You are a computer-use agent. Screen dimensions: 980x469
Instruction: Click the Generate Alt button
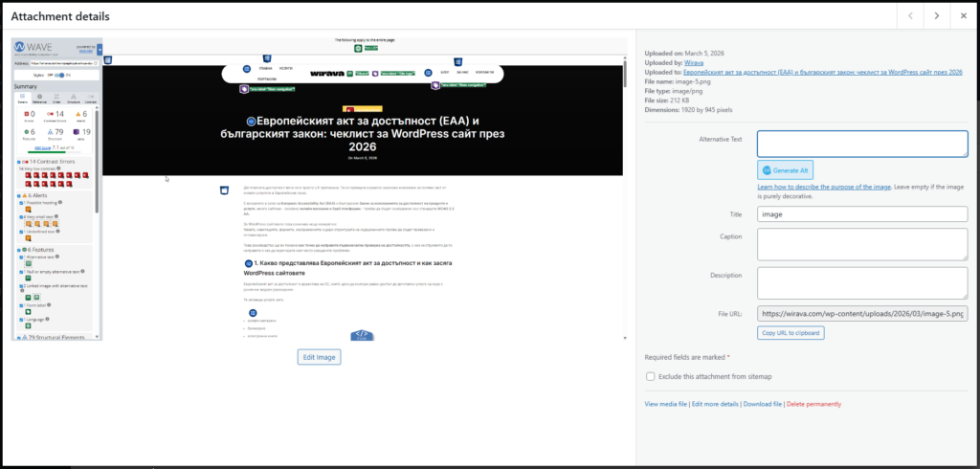click(x=785, y=169)
